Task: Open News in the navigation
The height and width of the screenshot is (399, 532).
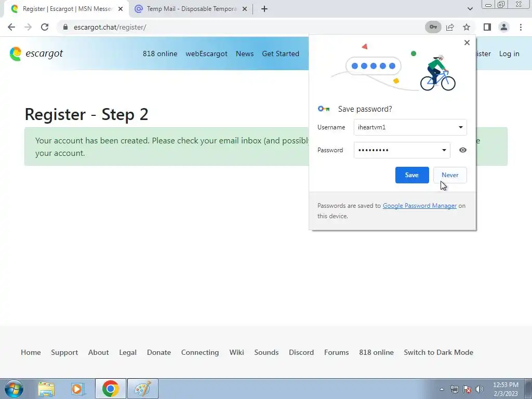Action: (x=245, y=54)
